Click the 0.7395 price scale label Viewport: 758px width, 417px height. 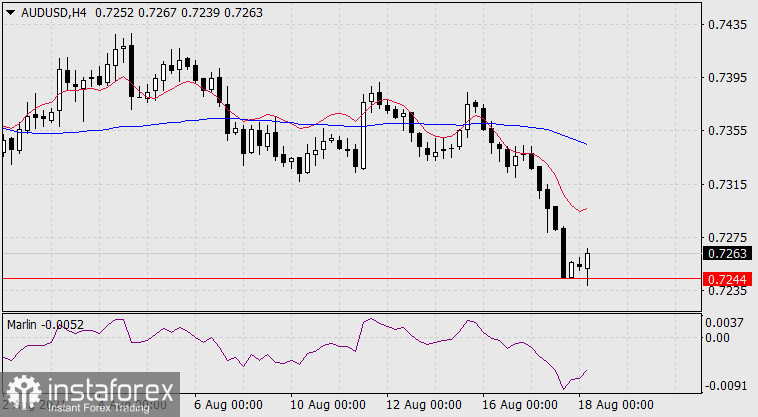[727, 78]
